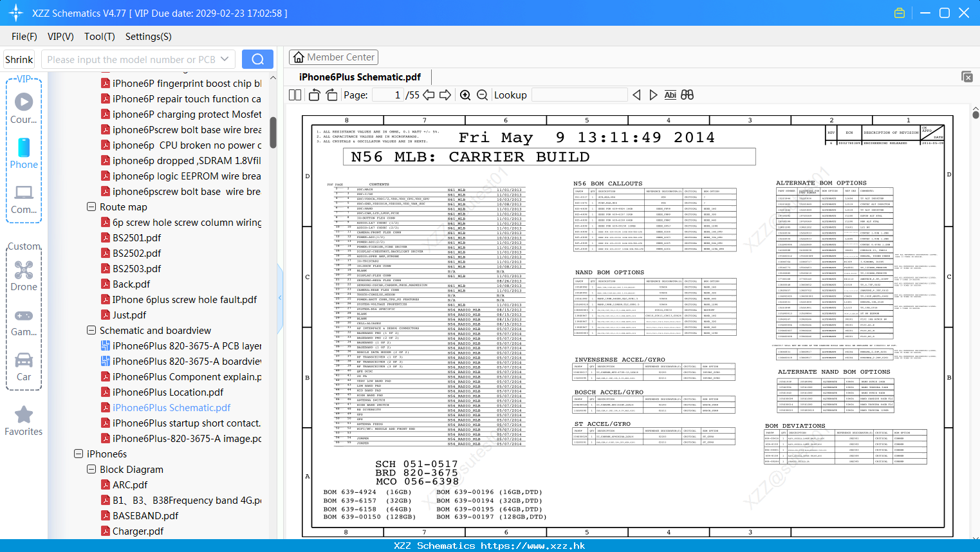Open PDF icon of iPhone6Plus Location.pdf

pyautogui.click(x=106, y=392)
